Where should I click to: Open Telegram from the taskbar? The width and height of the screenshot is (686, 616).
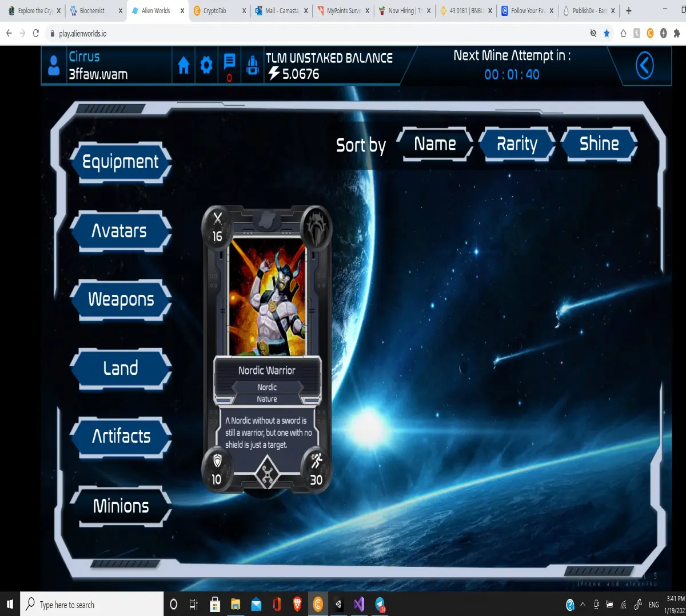pyautogui.click(x=380, y=604)
